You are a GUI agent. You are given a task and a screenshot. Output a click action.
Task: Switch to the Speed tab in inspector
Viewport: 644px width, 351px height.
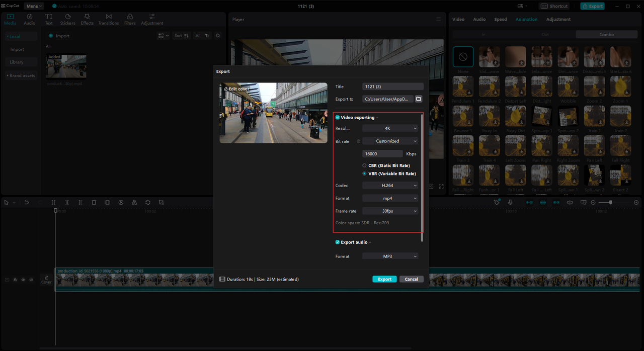pos(501,19)
